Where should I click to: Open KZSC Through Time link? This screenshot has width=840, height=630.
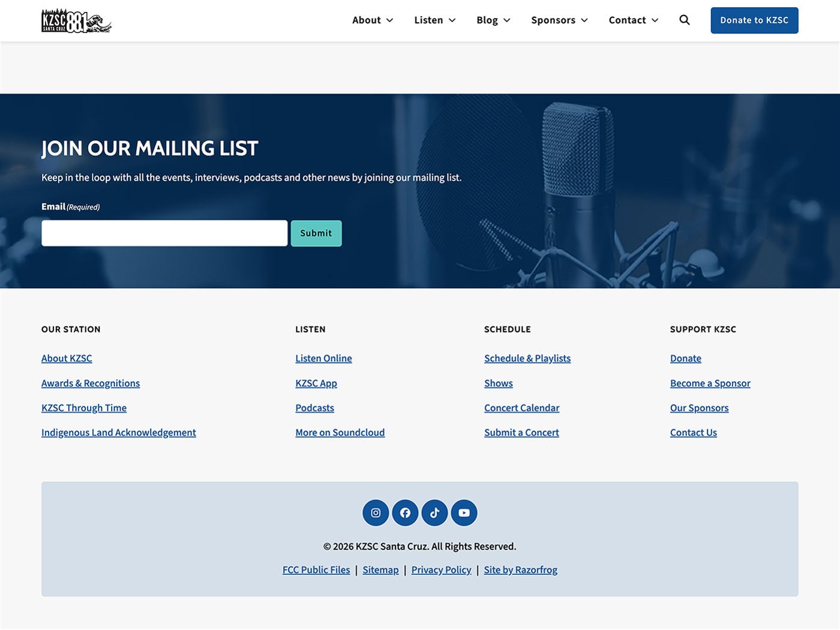coord(84,408)
